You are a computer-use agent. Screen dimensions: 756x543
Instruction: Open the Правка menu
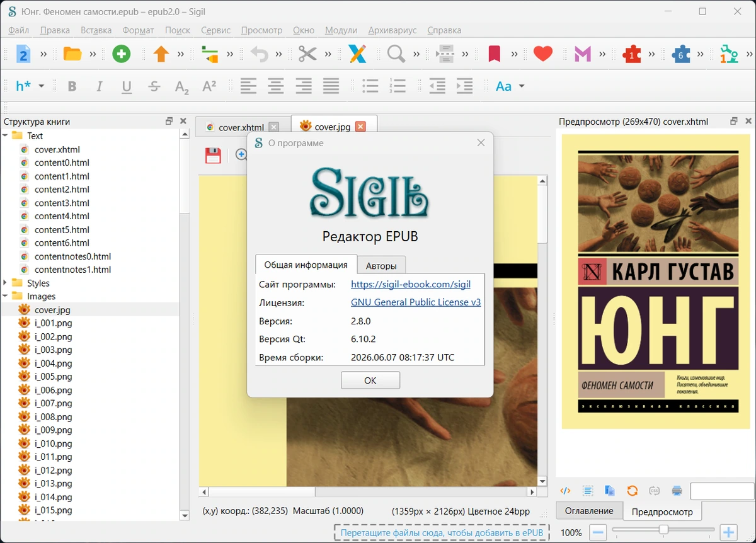[55, 30]
